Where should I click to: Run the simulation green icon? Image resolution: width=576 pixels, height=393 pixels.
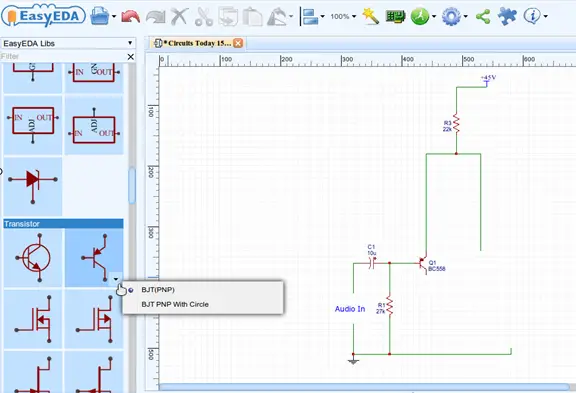pos(420,17)
